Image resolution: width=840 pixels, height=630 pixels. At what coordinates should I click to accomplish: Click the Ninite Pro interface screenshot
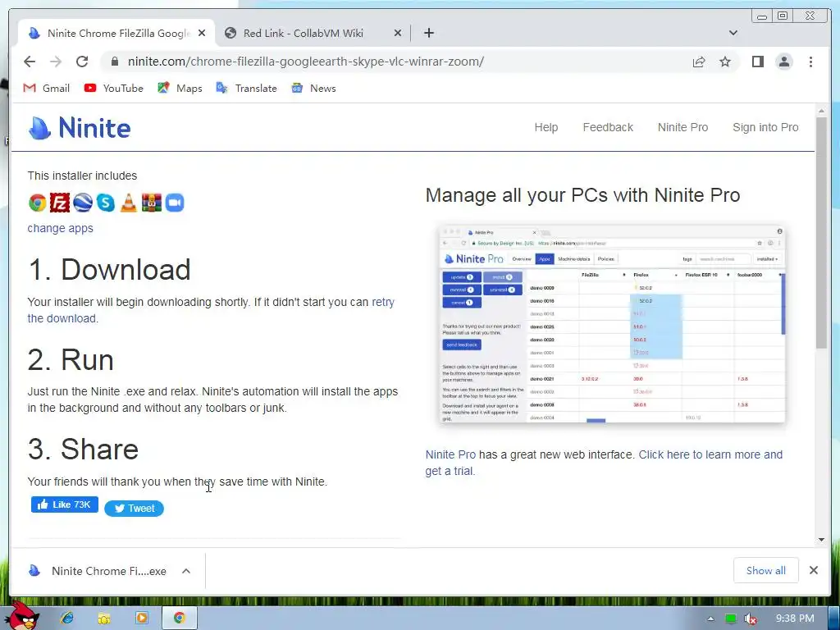[x=612, y=325]
